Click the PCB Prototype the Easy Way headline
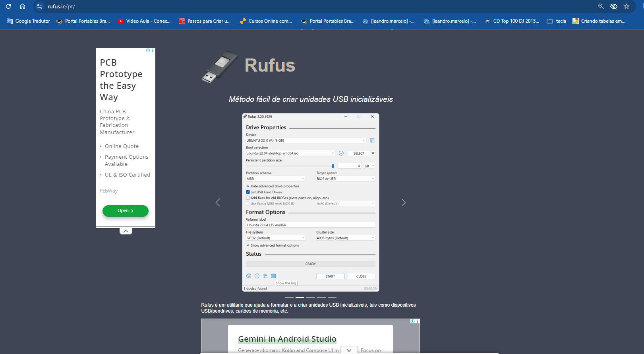 coord(121,80)
